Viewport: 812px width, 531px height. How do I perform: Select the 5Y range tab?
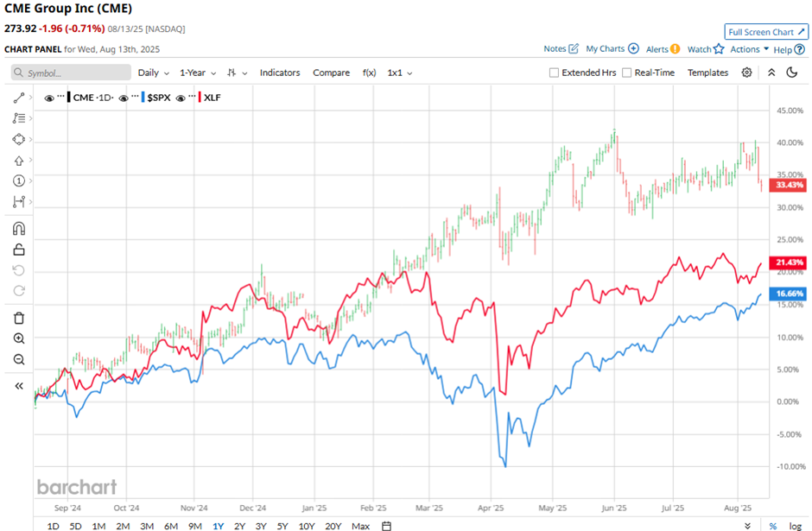coord(282,526)
